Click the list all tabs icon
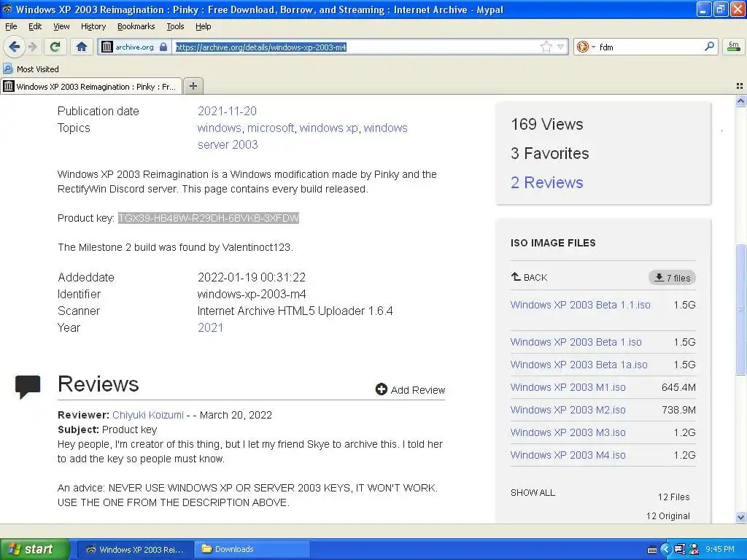This screenshot has height=560, width=747. pyautogui.click(x=740, y=86)
